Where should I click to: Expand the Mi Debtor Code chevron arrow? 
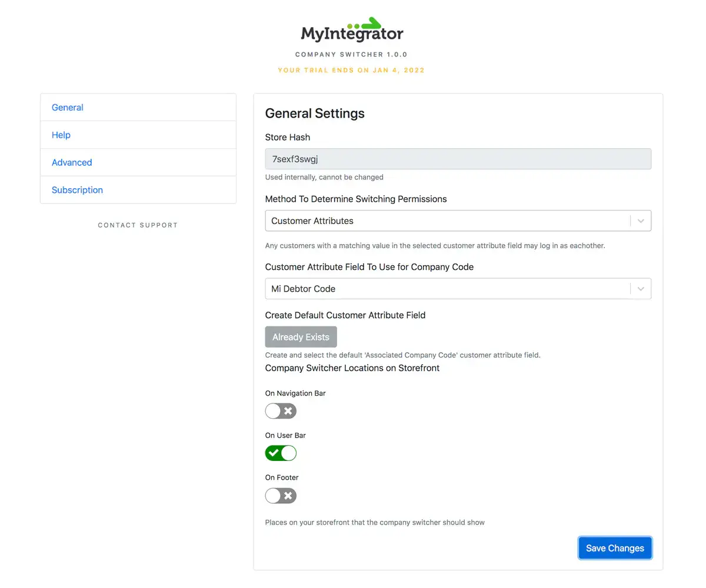coord(641,289)
